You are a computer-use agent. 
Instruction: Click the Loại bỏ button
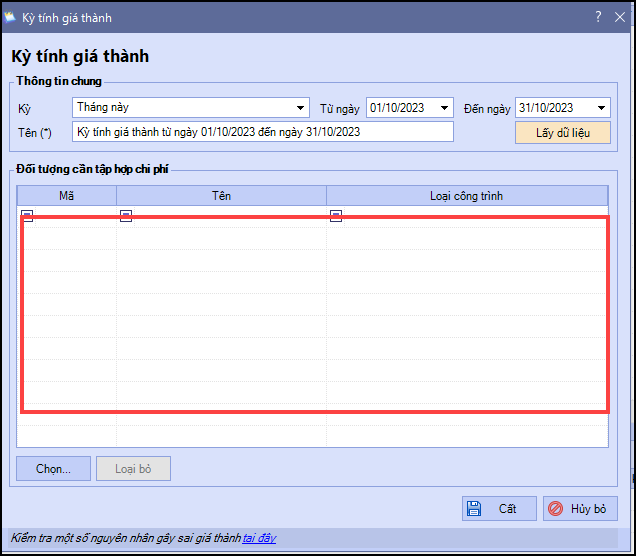click(x=133, y=468)
